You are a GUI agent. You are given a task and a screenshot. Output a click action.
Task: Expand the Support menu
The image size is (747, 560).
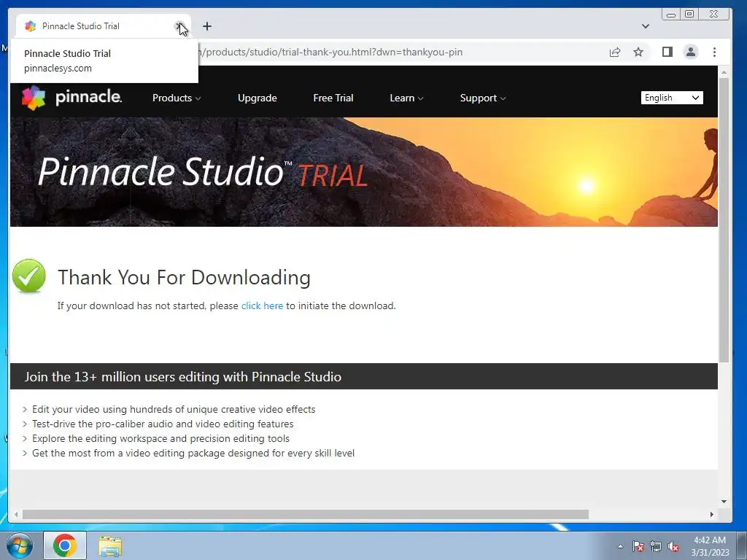point(483,98)
